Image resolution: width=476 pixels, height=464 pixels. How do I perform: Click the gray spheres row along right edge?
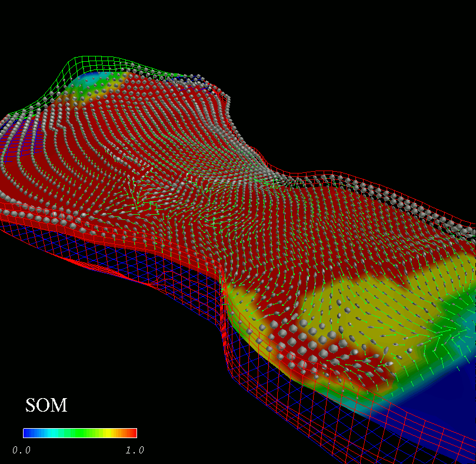click(412, 206)
